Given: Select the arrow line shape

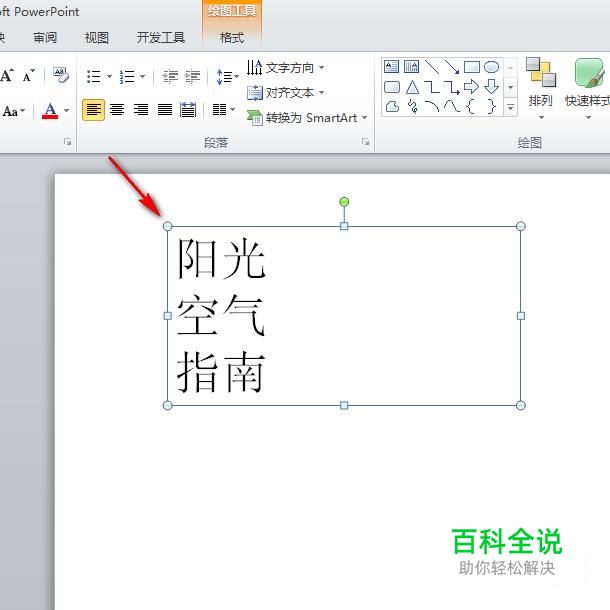Looking at the screenshot, I should (x=452, y=67).
